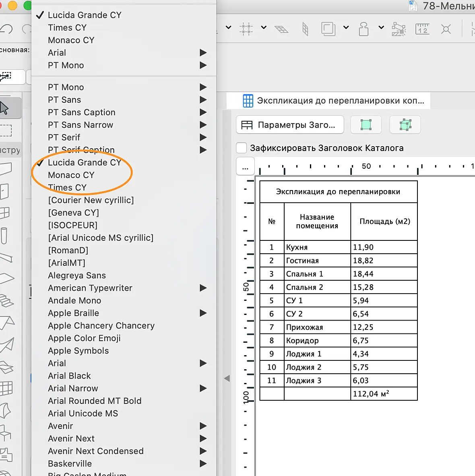475x476 pixels.
Task: Click the green 3D frame selection icon
Action: (x=405, y=124)
